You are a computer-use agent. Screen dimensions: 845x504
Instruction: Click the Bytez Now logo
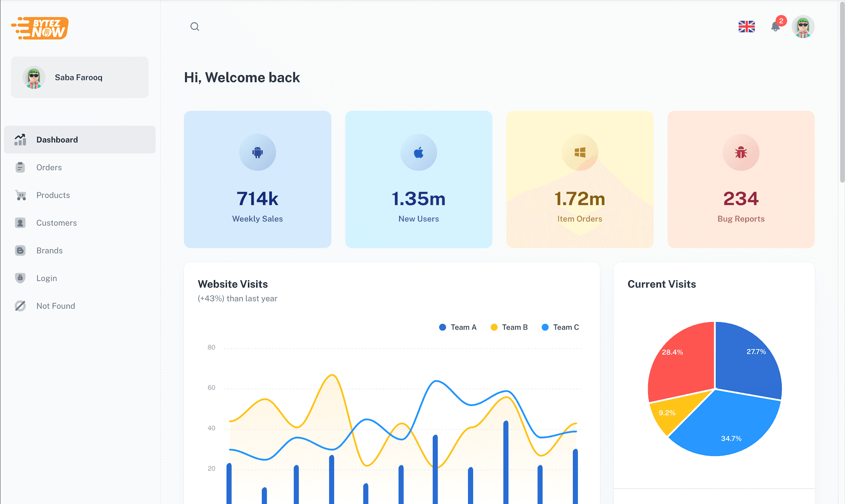tap(40, 28)
